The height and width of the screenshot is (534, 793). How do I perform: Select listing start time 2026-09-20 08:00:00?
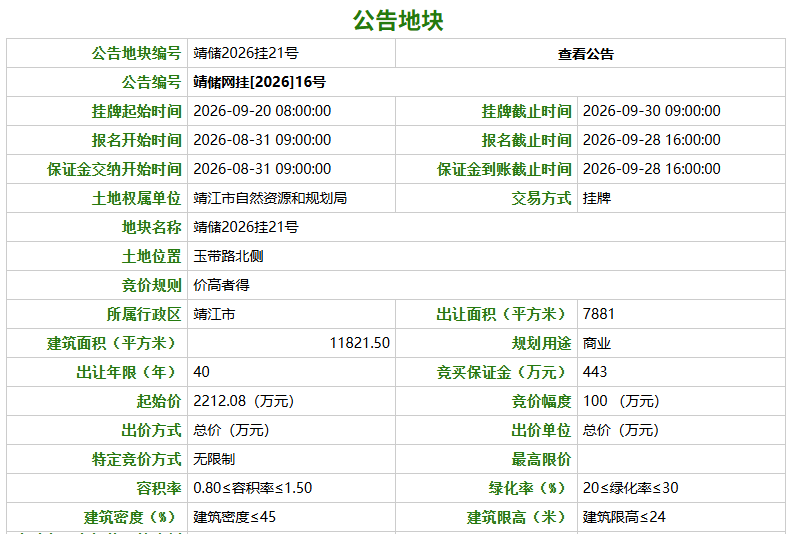point(262,111)
